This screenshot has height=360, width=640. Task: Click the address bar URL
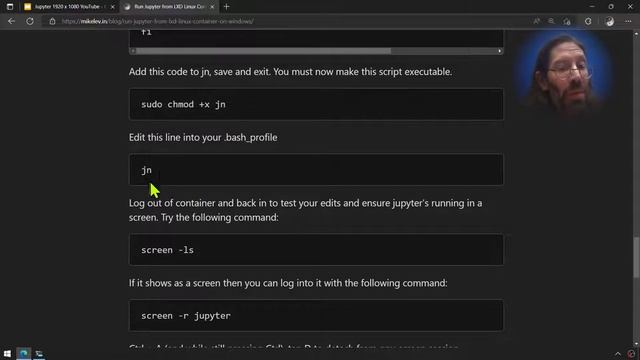[x=158, y=21]
